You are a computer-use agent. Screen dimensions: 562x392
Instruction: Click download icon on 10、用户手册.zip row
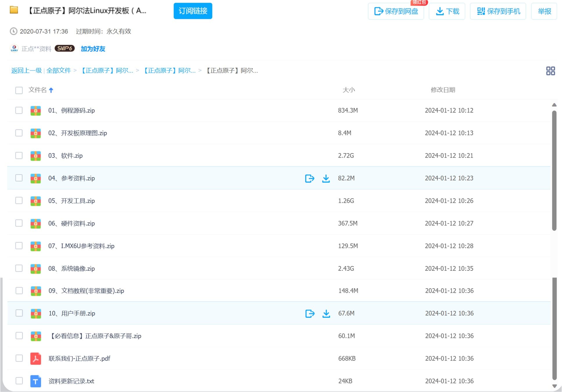coord(326,313)
